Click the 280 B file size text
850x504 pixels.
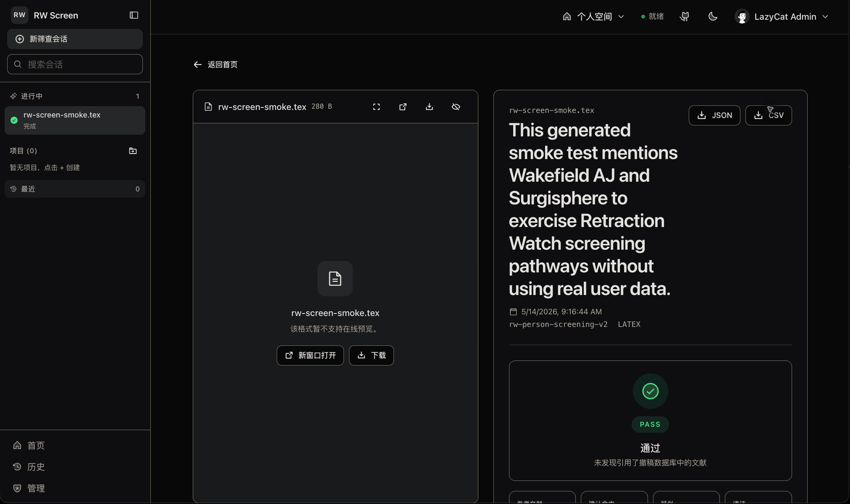pos(322,107)
